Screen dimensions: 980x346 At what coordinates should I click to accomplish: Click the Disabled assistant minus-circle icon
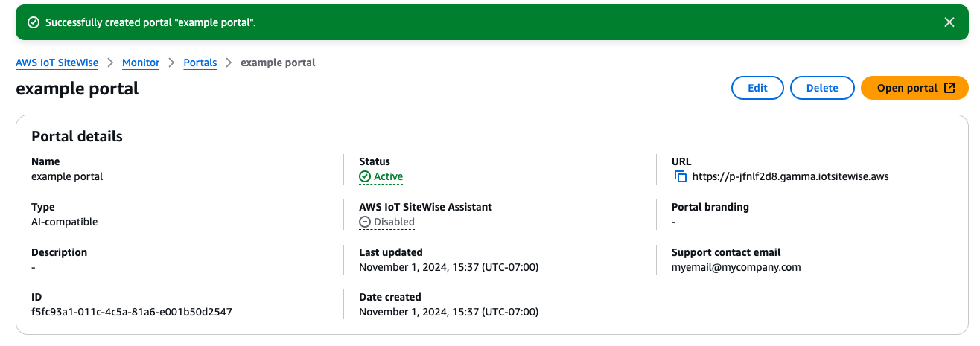click(365, 222)
